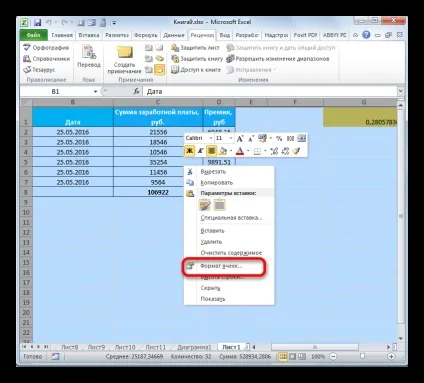Switch to the Главная ribbon tab
This screenshot has width=424, height=383.
pos(62,35)
